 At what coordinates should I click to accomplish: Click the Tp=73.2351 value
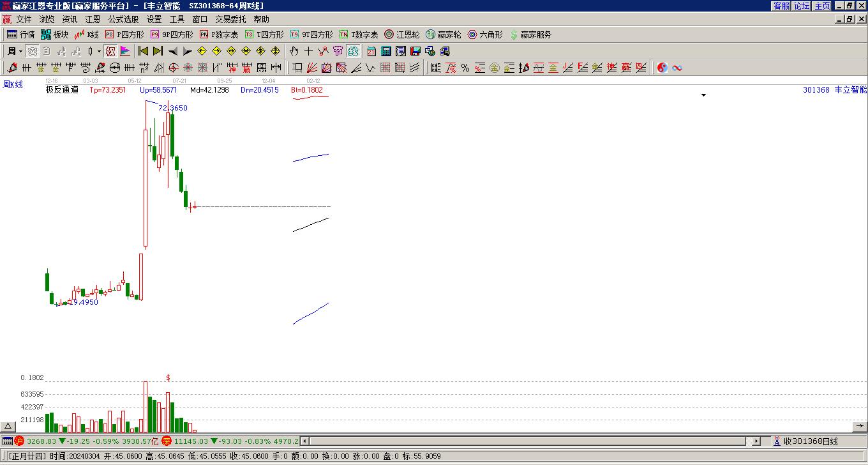(x=108, y=90)
